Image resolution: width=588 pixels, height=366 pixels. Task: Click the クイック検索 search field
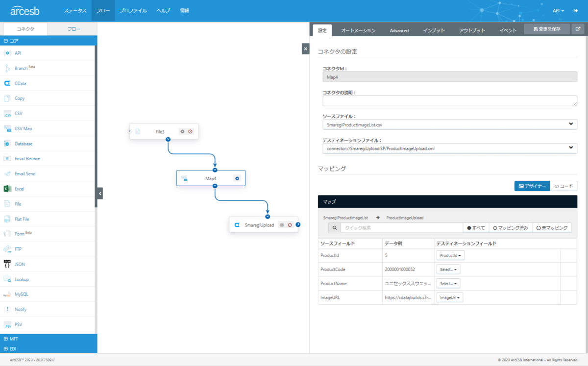402,228
